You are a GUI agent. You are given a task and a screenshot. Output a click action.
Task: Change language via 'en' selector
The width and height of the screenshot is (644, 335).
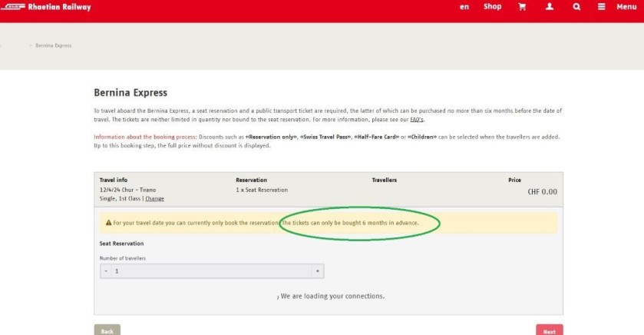[x=464, y=7]
